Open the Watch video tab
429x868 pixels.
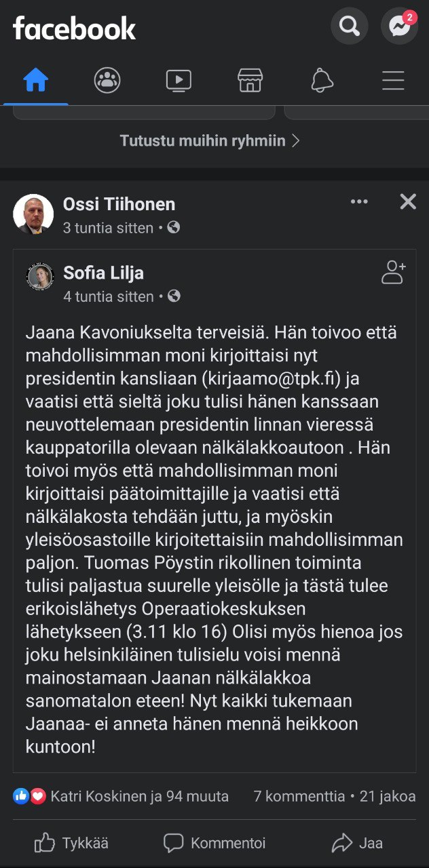[x=179, y=81]
